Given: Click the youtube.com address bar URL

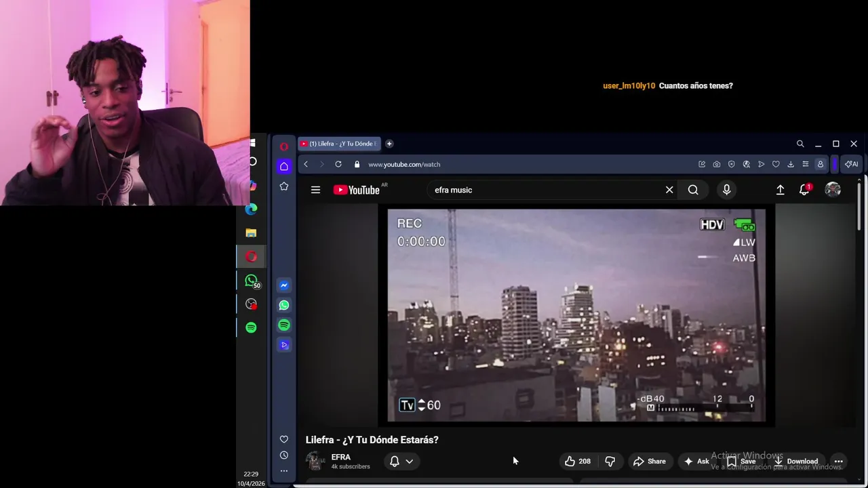Looking at the screenshot, I should [404, 164].
